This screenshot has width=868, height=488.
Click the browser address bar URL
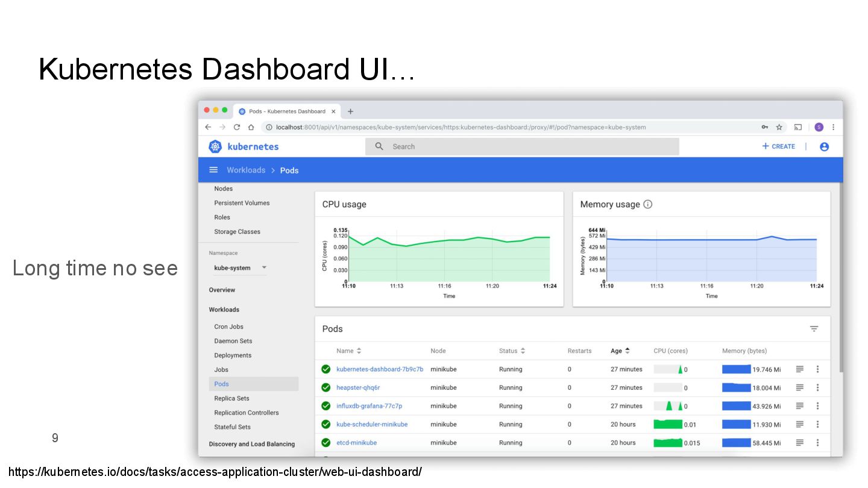click(461, 127)
